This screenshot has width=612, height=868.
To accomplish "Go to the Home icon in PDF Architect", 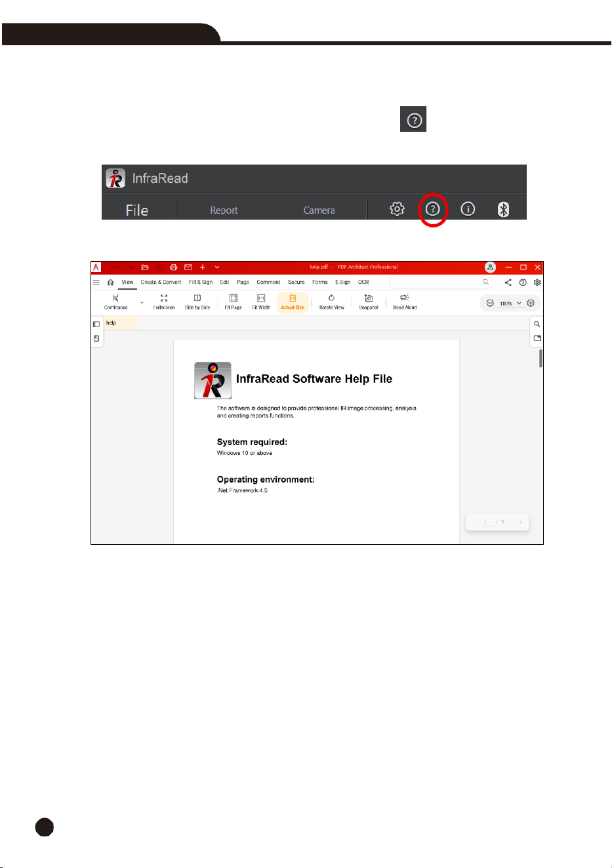I will coord(110,282).
